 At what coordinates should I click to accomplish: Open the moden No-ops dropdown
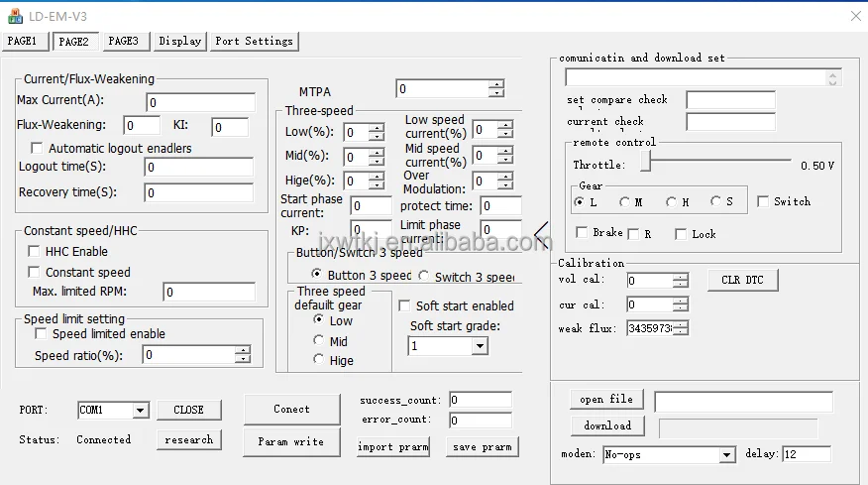(726, 455)
